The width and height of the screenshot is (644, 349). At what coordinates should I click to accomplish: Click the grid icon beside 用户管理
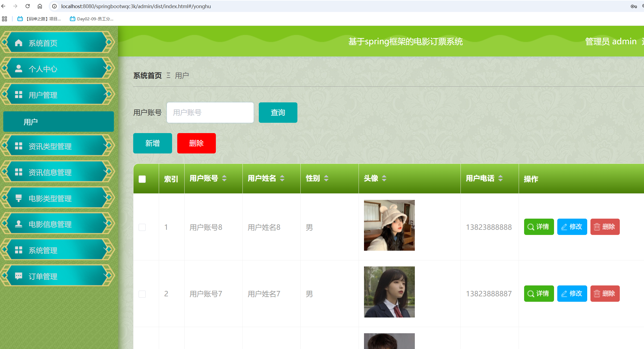[x=18, y=95]
